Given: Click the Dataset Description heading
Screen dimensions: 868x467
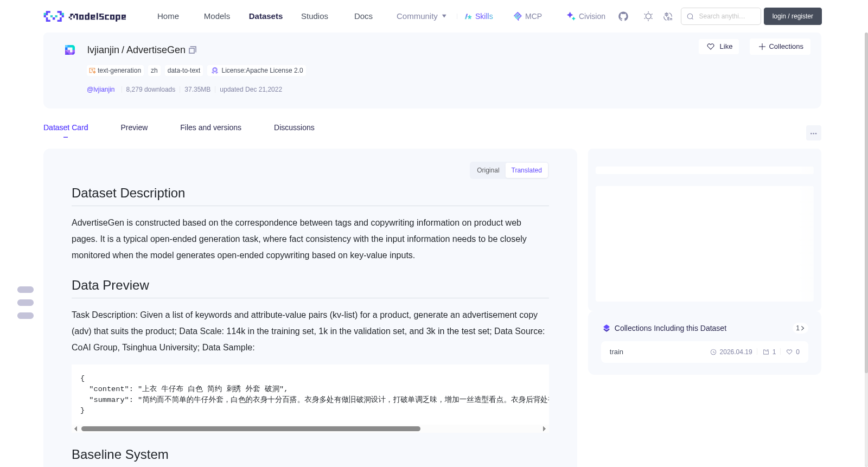Looking at the screenshot, I should 128,193.
